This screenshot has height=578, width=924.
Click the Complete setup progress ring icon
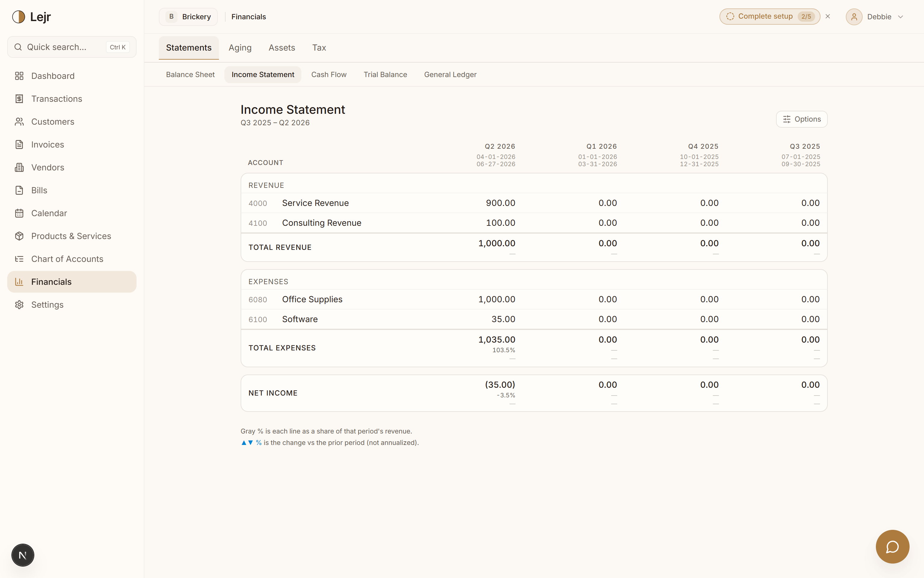coord(730,17)
